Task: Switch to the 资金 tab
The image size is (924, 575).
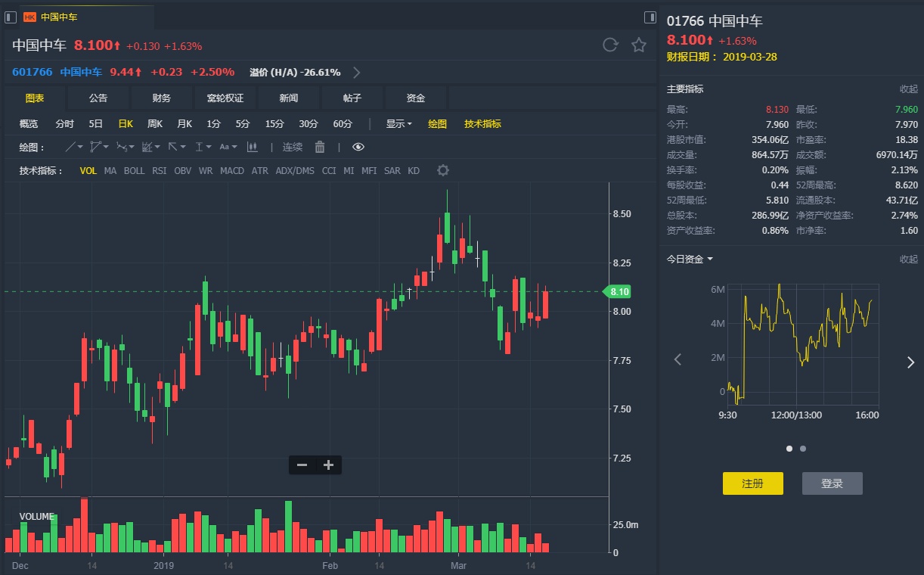Action: (416, 98)
